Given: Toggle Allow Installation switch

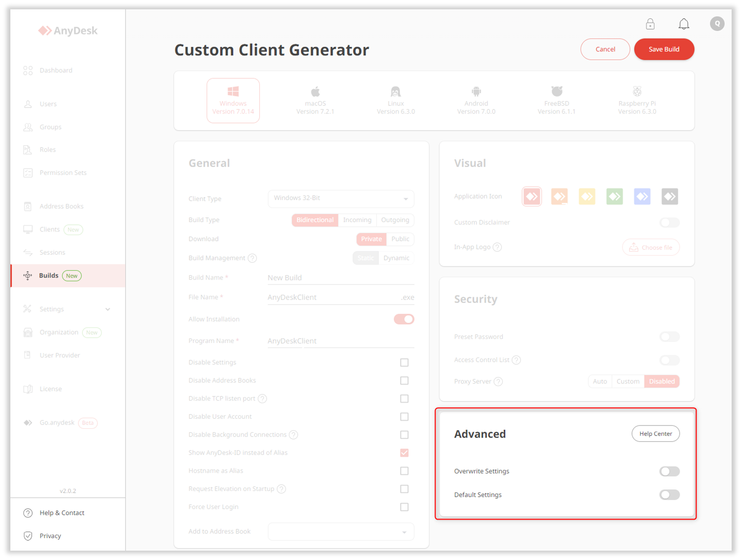Looking at the screenshot, I should 404,319.
